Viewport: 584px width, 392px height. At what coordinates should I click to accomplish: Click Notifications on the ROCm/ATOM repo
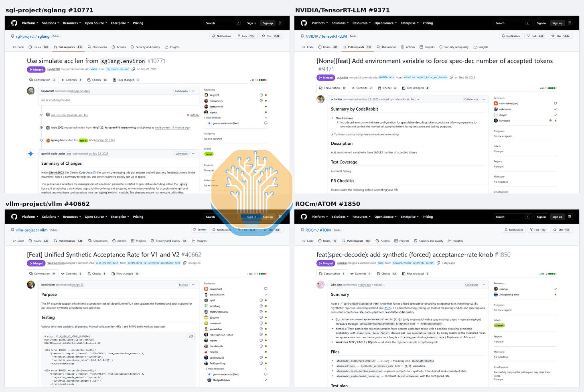click(x=514, y=230)
